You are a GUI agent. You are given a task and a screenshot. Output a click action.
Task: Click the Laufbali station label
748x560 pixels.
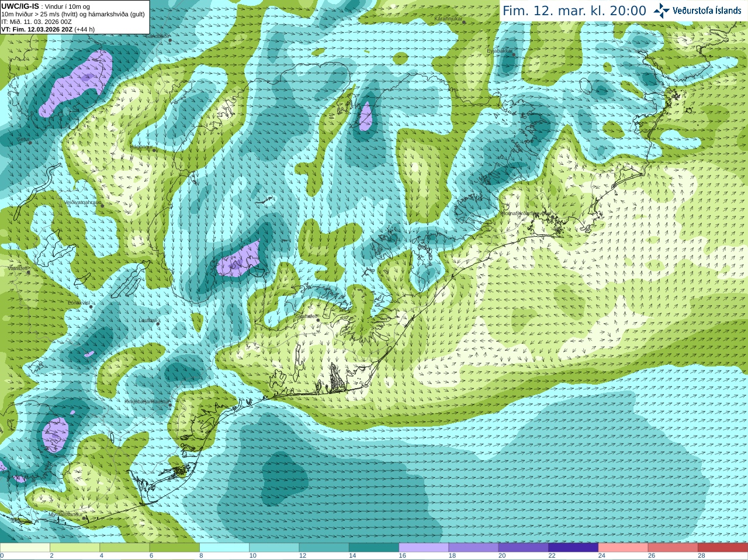[x=147, y=320]
